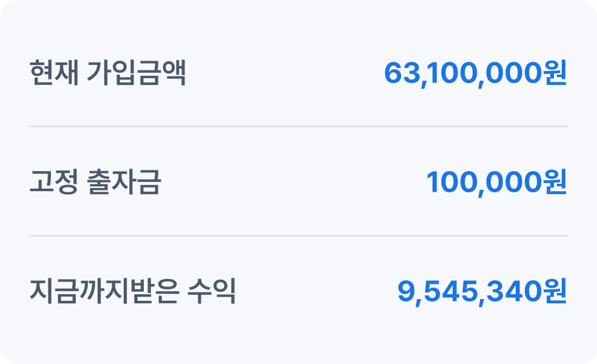Click the digits 63 in the top amount
This screenshot has height=364, width=597.
coord(402,73)
